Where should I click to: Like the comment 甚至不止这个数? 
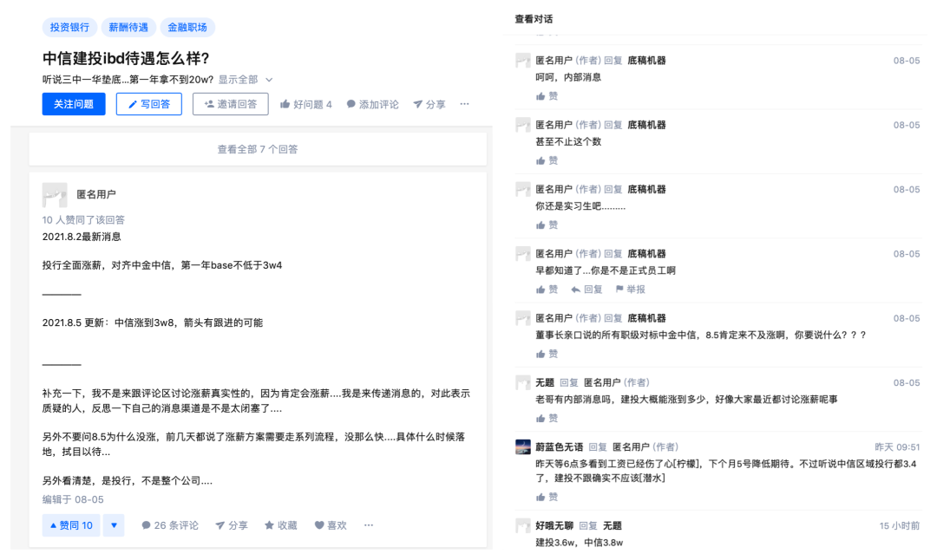click(x=547, y=160)
